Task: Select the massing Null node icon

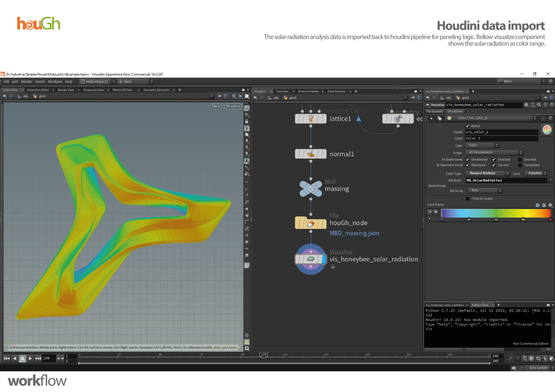Action: [311, 189]
